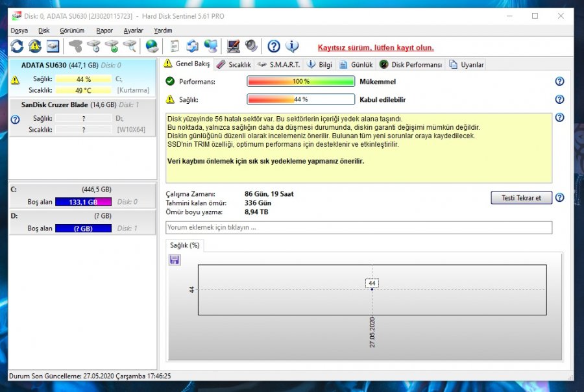Switch to the S.M.A.R.T. tab
584x392 pixels.
278,64
